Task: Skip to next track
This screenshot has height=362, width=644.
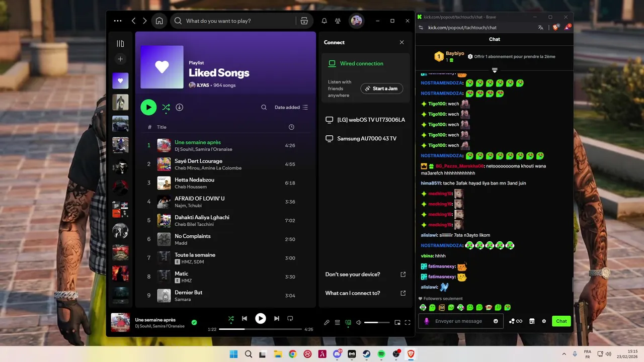Action: coord(276,318)
